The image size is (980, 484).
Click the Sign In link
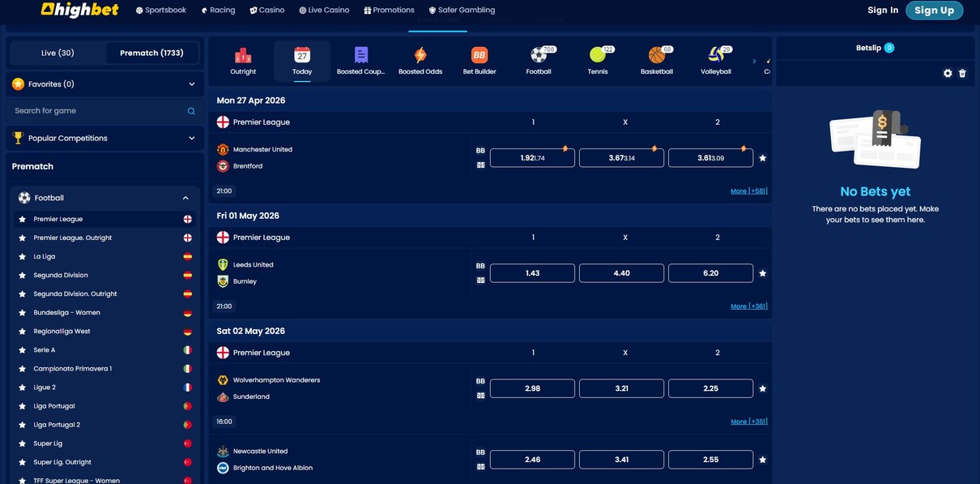[883, 11]
